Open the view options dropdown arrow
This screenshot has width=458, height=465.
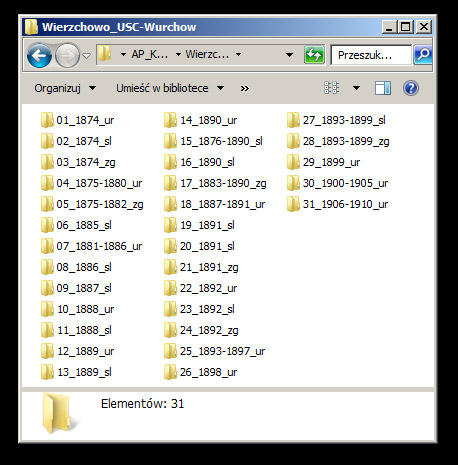click(x=356, y=88)
